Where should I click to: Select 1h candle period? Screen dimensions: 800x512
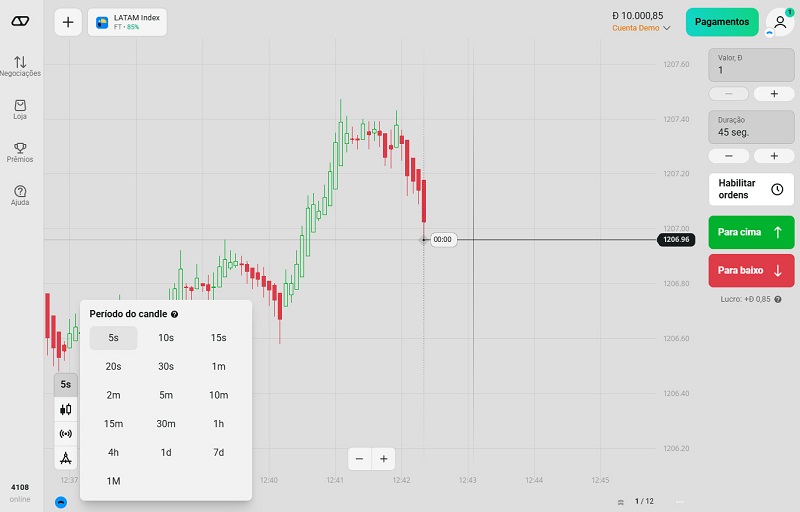pyautogui.click(x=218, y=423)
